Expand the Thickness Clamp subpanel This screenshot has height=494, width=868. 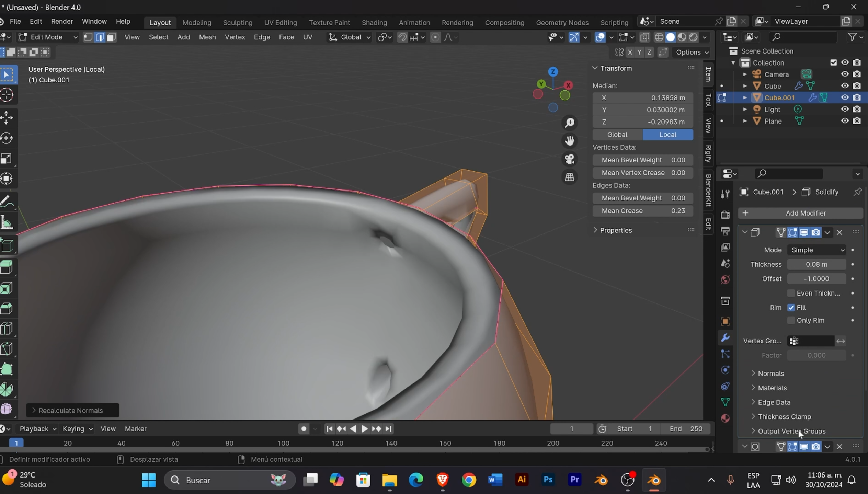pos(784,417)
